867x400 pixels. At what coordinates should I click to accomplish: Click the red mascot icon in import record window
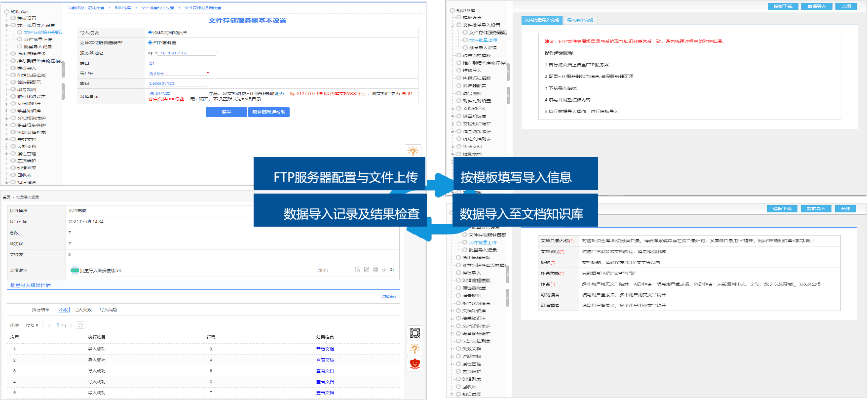point(415,365)
